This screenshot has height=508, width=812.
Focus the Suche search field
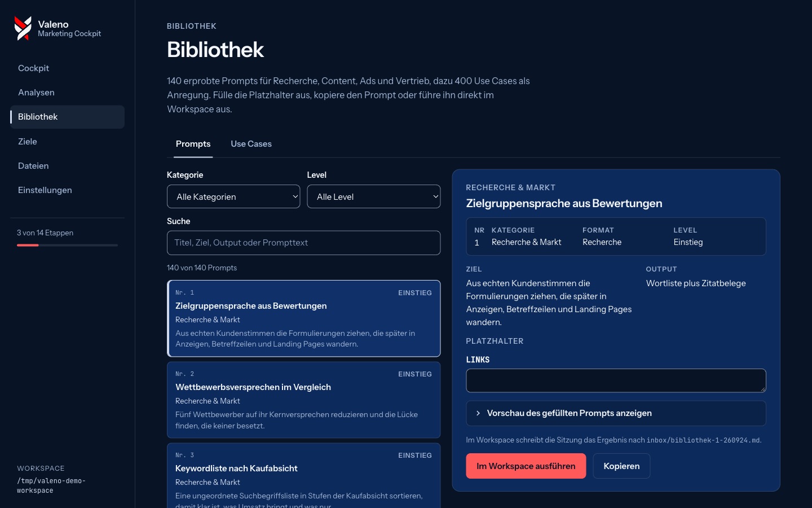click(303, 243)
